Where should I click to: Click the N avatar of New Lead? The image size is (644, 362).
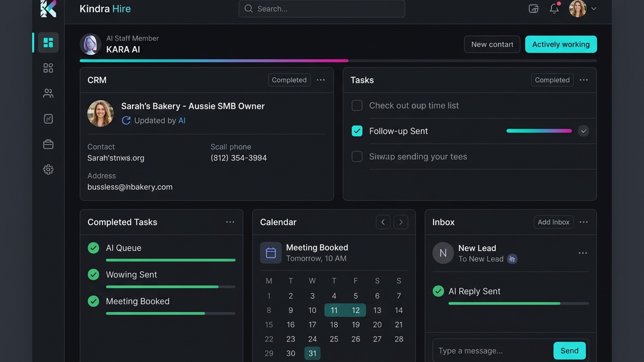pyautogui.click(x=443, y=253)
